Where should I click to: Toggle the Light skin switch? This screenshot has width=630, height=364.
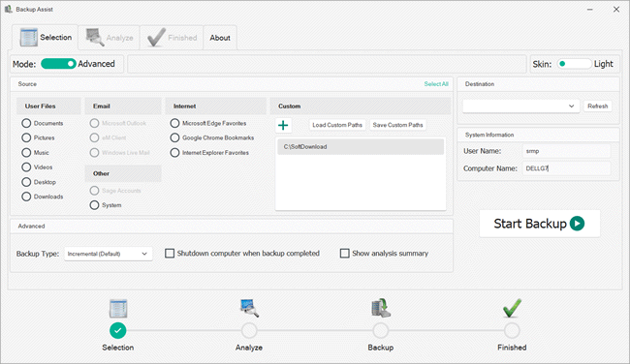pyautogui.click(x=574, y=64)
